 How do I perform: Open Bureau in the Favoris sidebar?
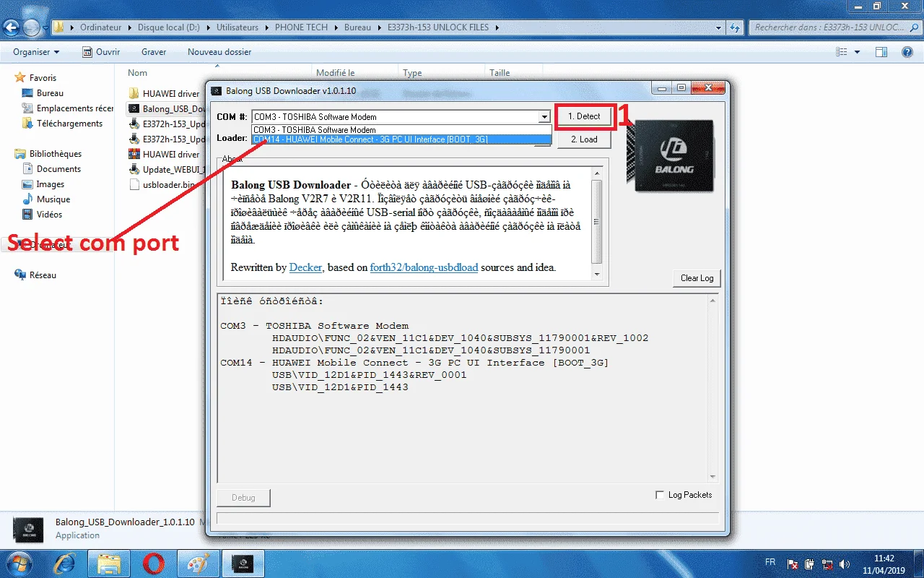pyautogui.click(x=50, y=93)
